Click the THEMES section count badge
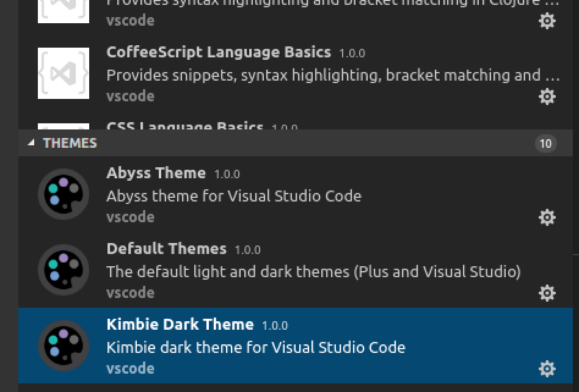Viewport: 579px width, 392px height. [547, 143]
